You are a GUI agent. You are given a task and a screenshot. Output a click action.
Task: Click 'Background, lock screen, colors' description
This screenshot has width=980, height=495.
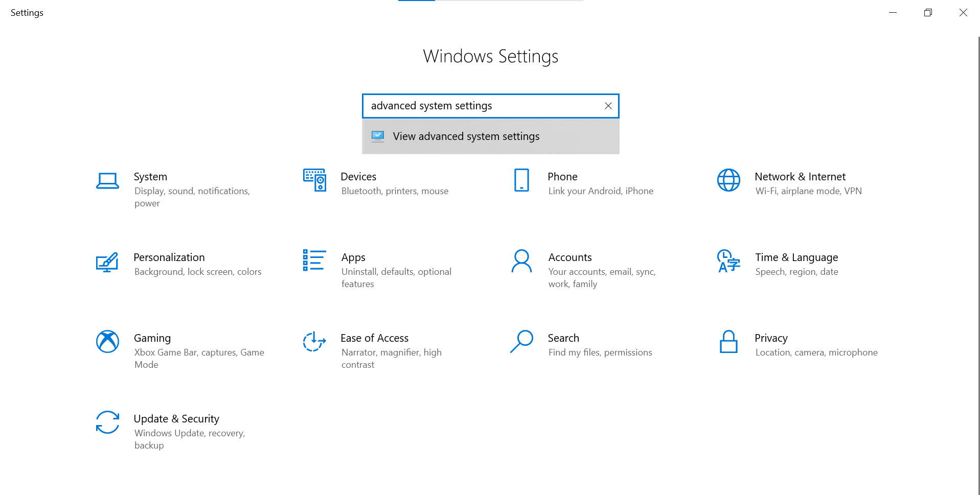point(198,272)
